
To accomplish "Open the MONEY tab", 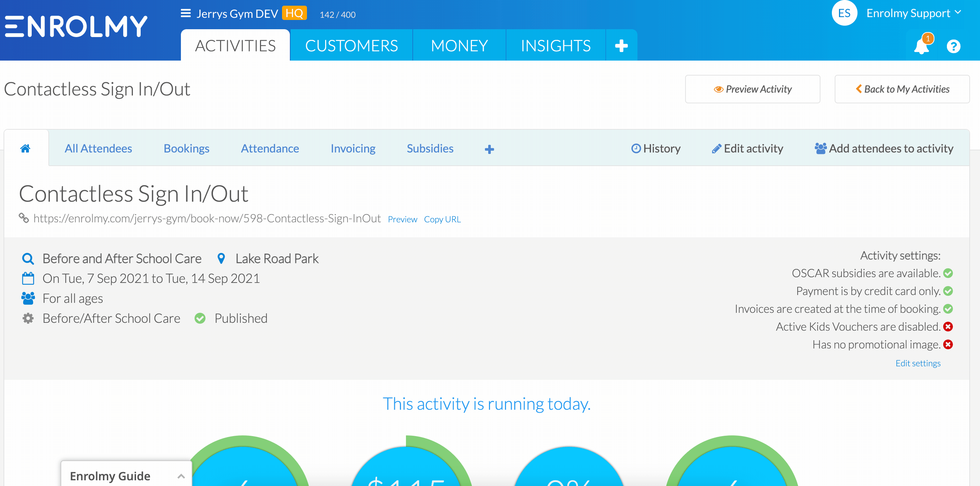I will click(459, 46).
